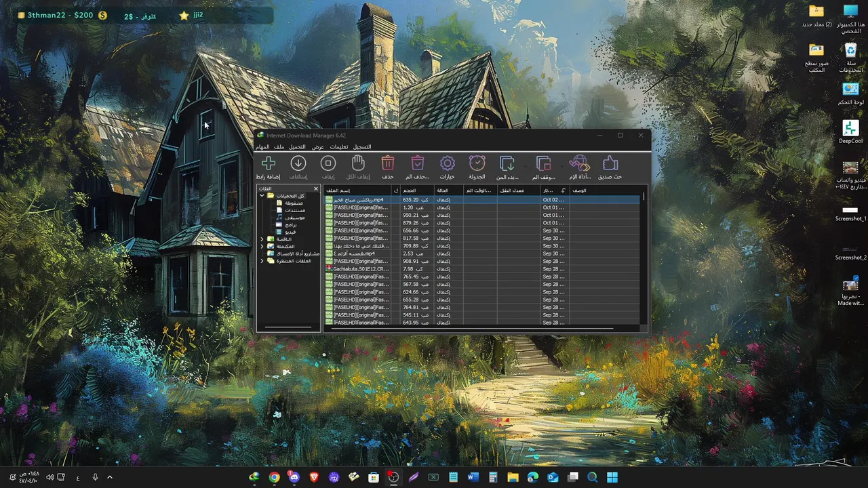The height and width of the screenshot is (488, 868).
Task: Click the Stop (إيقاف) square icon
Action: [x=328, y=163]
